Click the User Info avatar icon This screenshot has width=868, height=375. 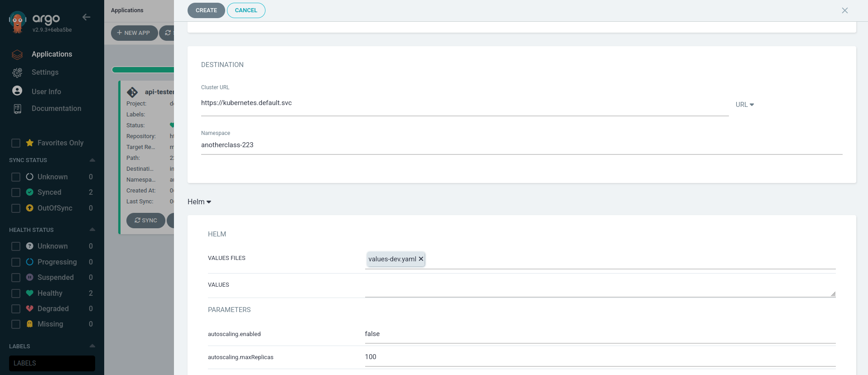17,91
